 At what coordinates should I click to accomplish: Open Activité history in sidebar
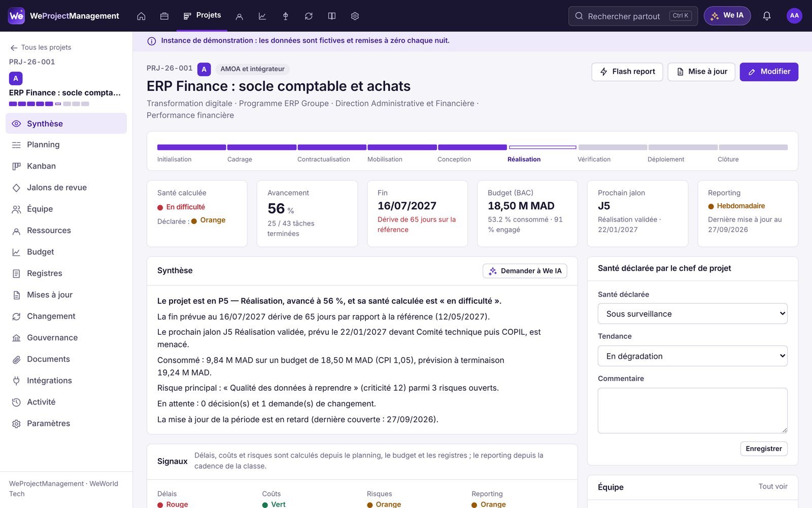coord(66,402)
